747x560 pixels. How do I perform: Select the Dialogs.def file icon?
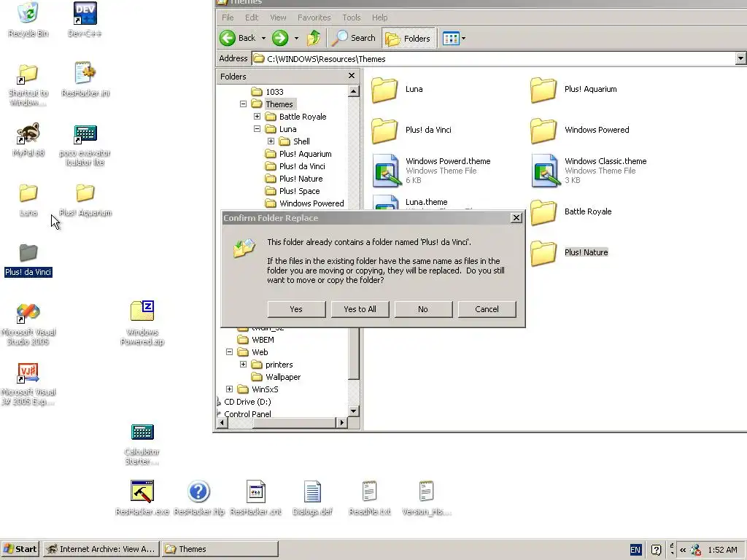312,491
